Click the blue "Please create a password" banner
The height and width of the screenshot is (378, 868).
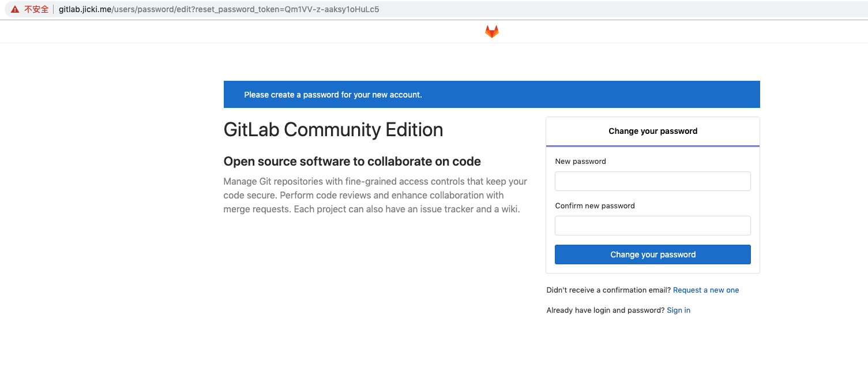tap(491, 94)
